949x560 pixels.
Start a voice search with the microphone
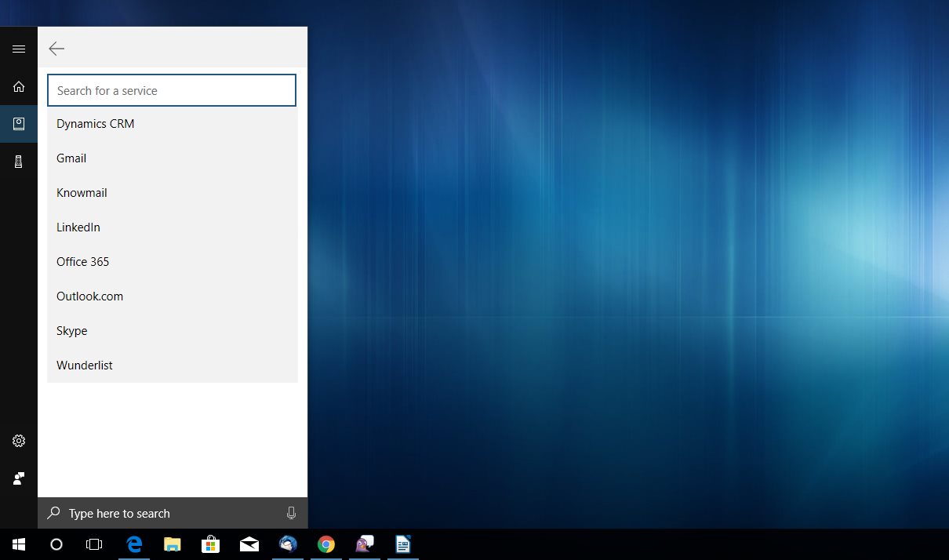pyautogui.click(x=291, y=513)
